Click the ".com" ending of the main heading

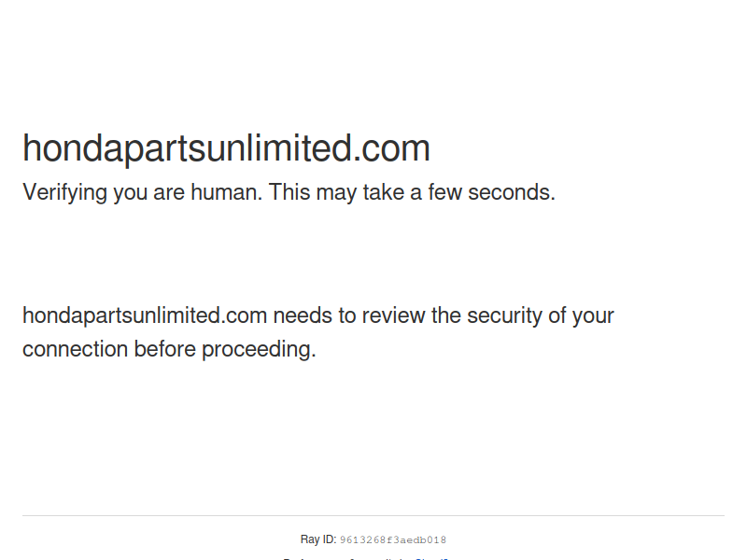click(391, 148)
